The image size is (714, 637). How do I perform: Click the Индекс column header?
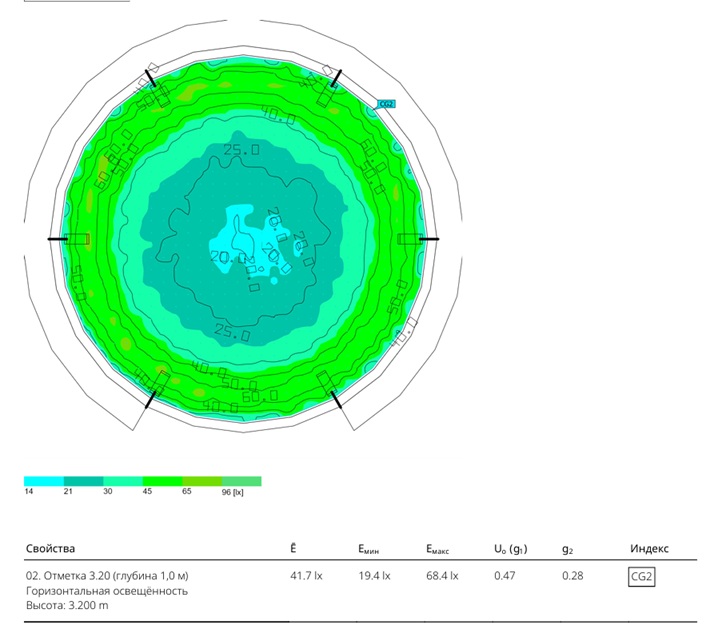pos(649,549)
